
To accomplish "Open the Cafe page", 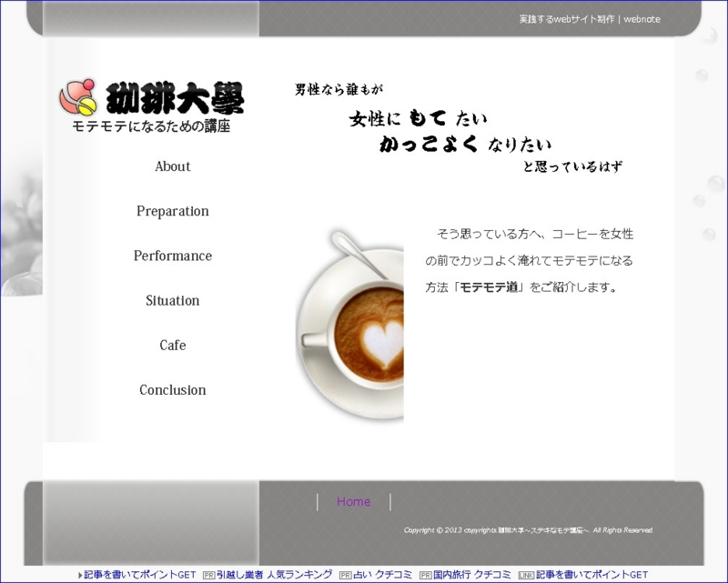I will point(172,345).
